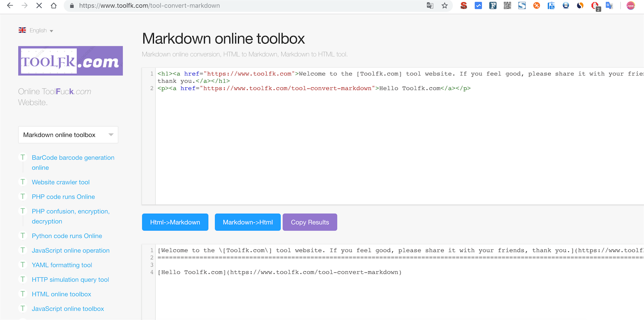
Task: Click the QR code extension icon
Action: pos(507,5)
